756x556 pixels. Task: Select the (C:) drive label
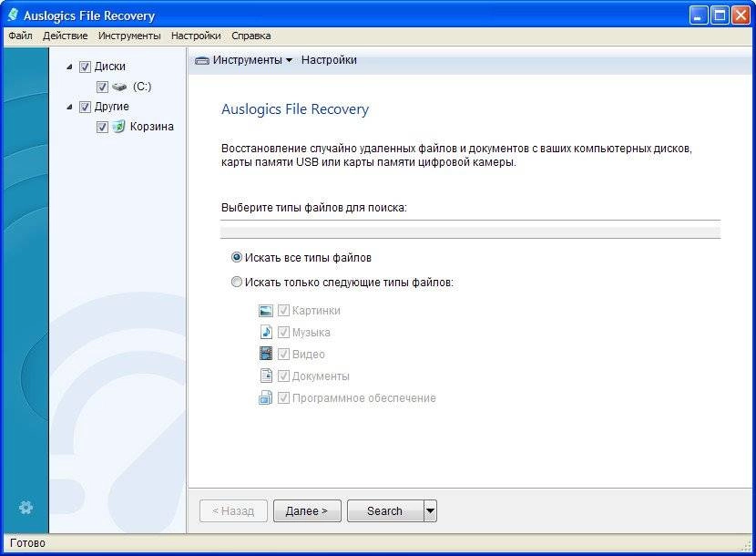tap(142, 87)
